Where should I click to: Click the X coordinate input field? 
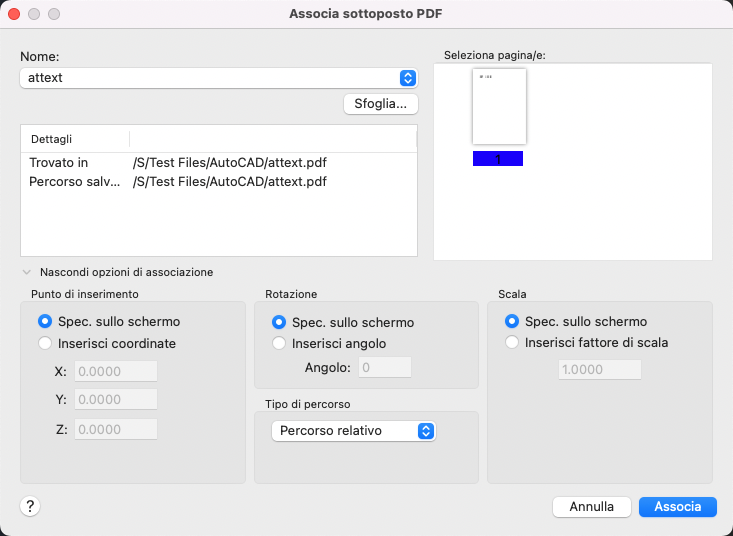click(116, 372)
